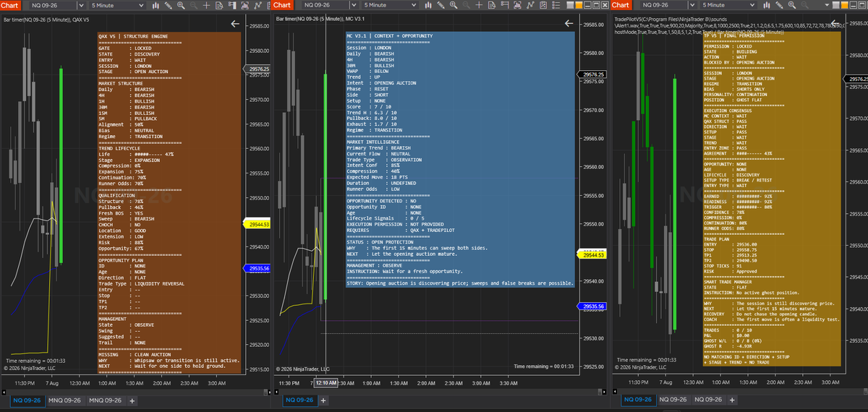
Task: Choose crosshair cursor in QAX V5 chart
Action: 206,5
